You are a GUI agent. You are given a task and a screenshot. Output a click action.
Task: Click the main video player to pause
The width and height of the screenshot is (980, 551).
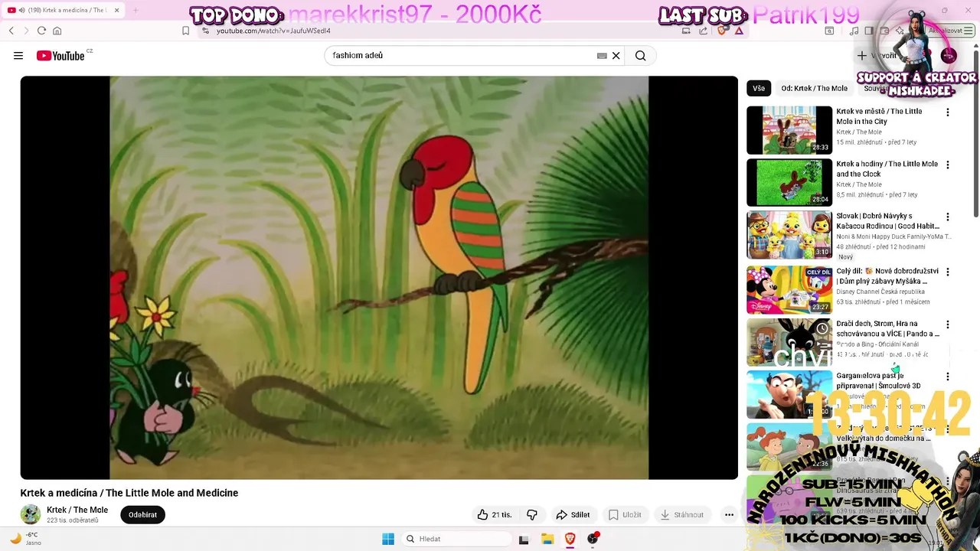click(x=379, y=278)
